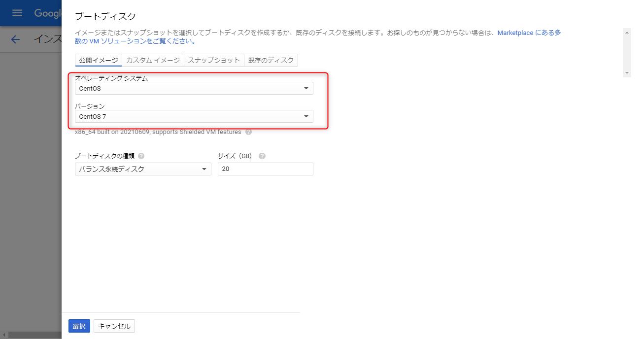644x339 pixels.
Task: Open the バージョン CentOS 7 dropdown
Action: (x=194, y=116)
